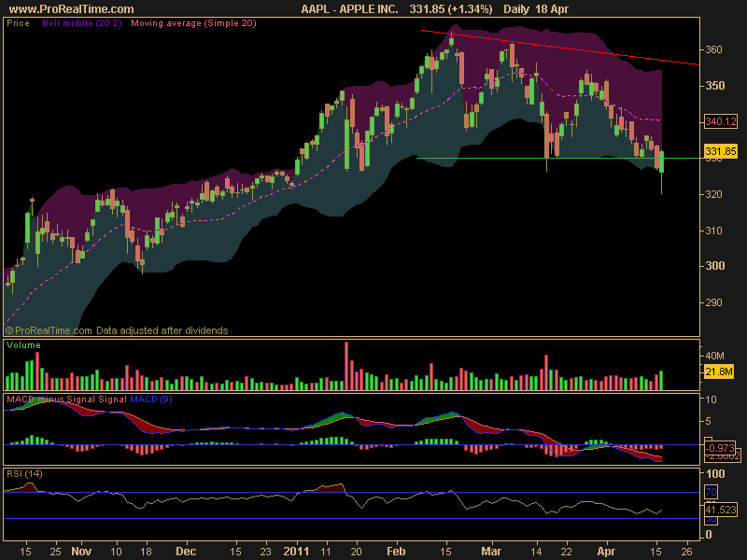747x560 pixels.
Task: Click the last green volume bar
Action: [x=661, y=380]
